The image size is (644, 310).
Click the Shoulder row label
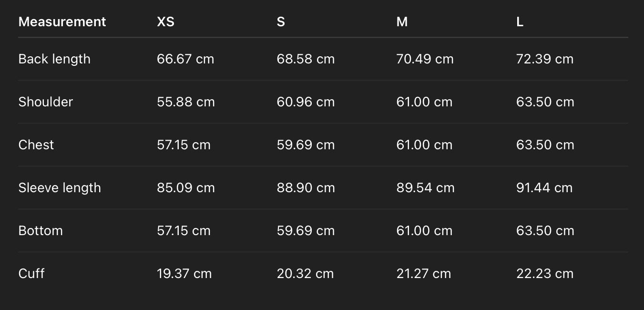(46, 102)
